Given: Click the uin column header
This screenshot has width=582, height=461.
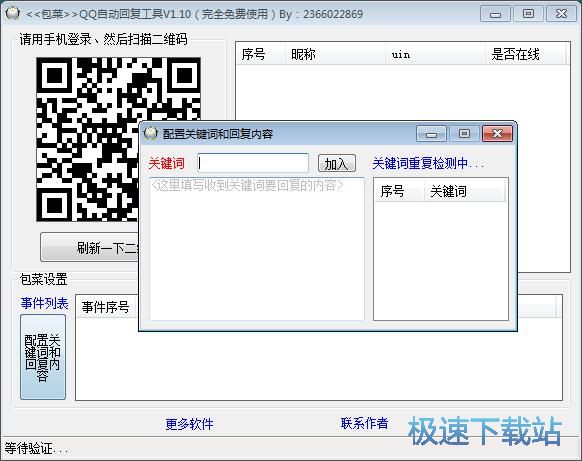Looking at the screenshot, I should [435, 54].
